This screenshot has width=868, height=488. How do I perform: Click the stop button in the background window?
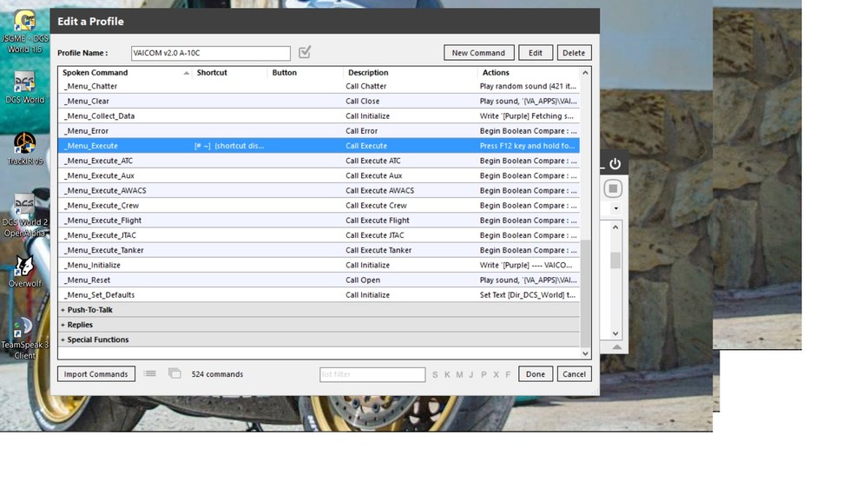point(613,188)
